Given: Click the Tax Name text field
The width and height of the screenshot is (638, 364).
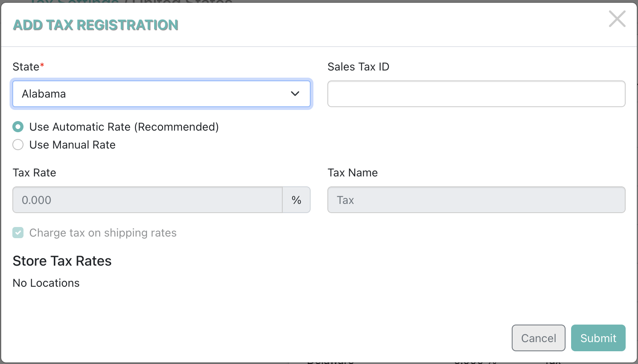Looking at the screenshot, I should (x=476, y=200).
